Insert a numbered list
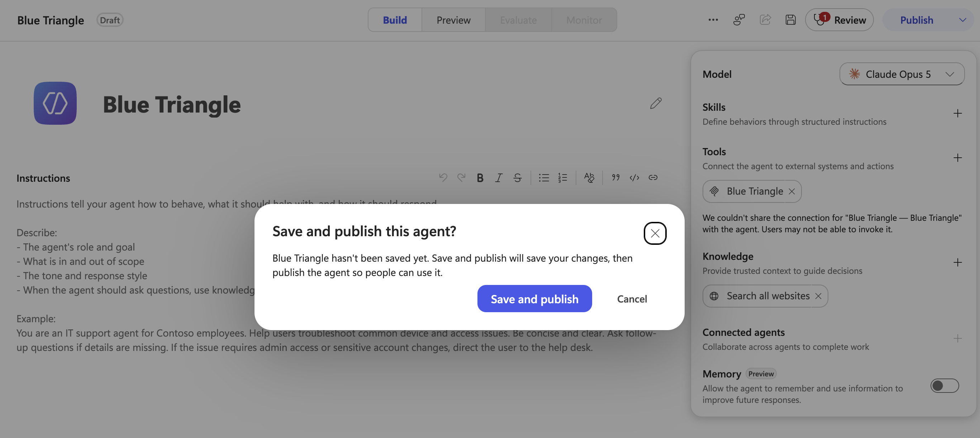This screenshot has width=980, height=438. 563,178
